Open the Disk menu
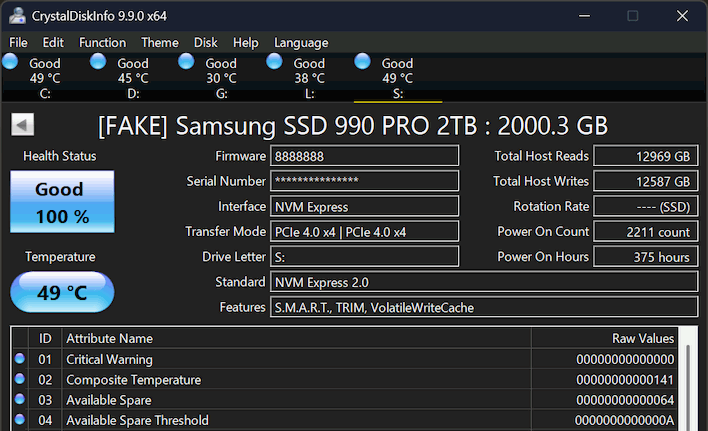The image size is (708, 431). click(205, 42)
